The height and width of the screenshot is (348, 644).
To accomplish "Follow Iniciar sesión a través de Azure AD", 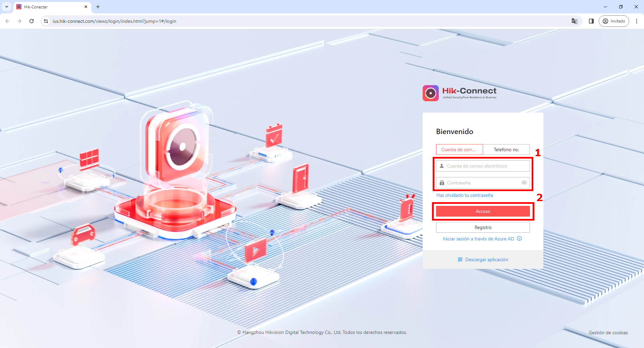I will coord(478,239).
